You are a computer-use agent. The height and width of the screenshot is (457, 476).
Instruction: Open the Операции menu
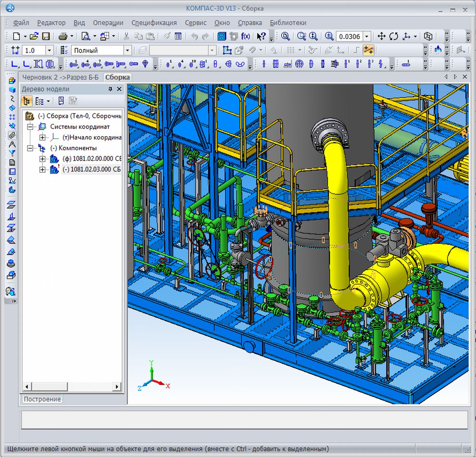click(x=108, y=23)
